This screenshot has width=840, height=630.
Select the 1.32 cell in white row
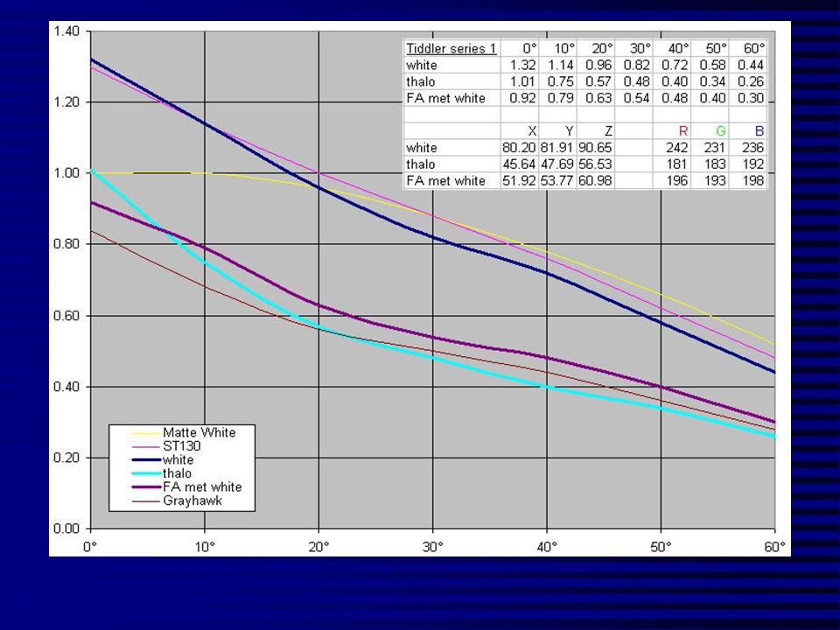coord(522,65)
